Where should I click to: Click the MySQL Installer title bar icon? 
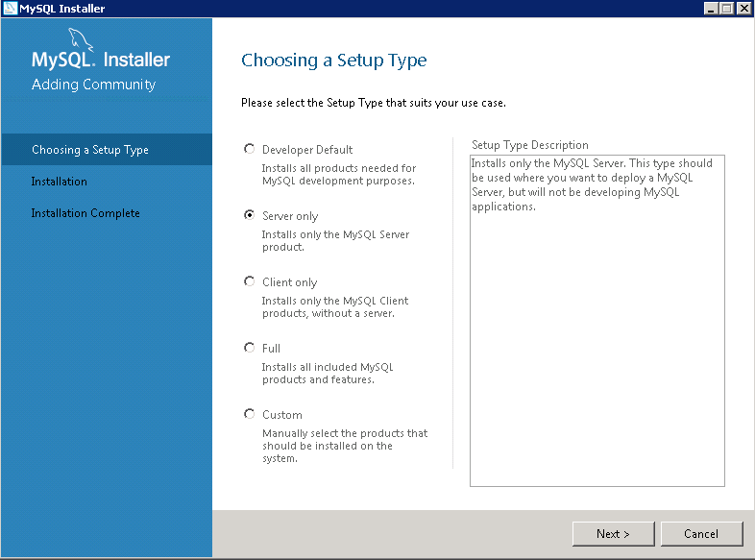(10, 9)
